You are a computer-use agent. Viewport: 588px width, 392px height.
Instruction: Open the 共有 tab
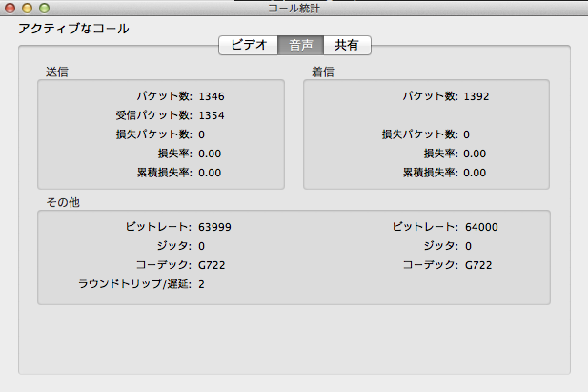point(347,46)
